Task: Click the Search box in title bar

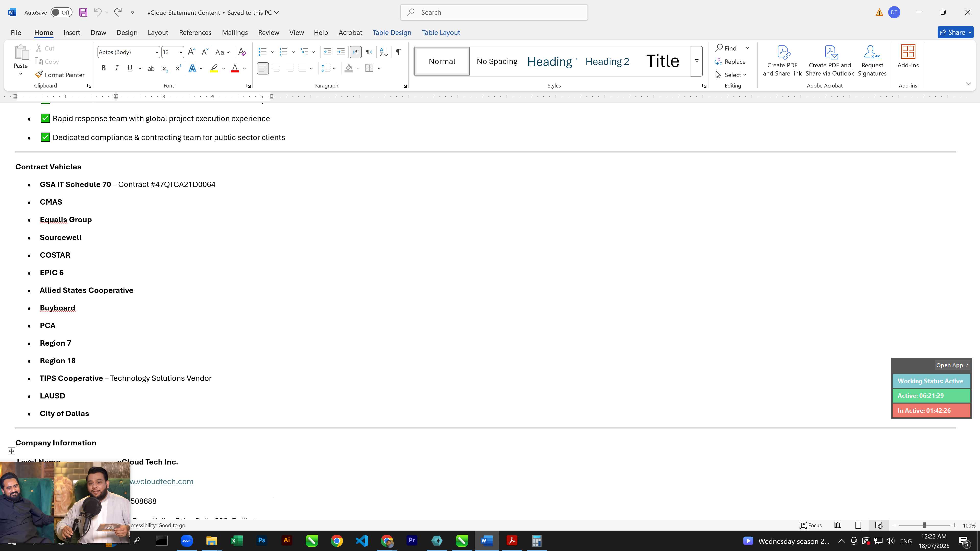Action: coord(494,12)
